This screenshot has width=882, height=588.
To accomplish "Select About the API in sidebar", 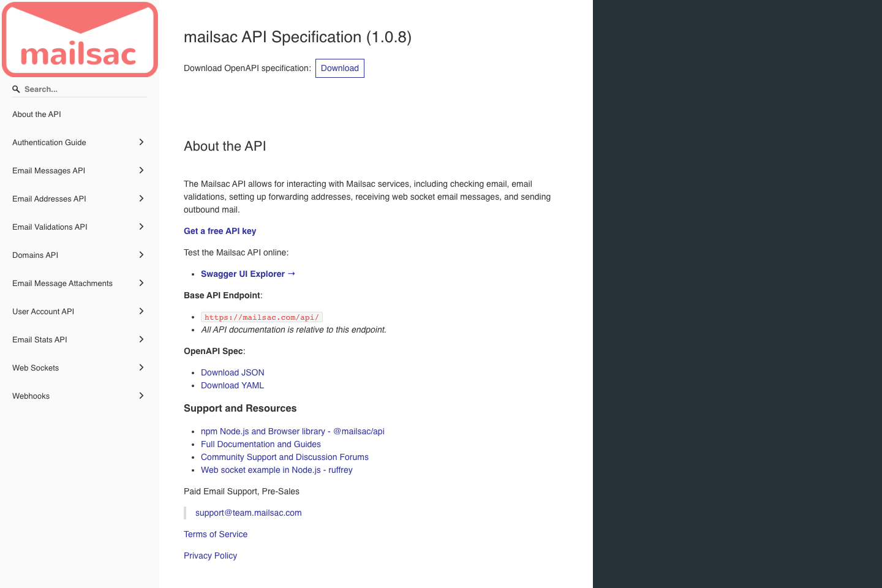I will tap(36, 114).
